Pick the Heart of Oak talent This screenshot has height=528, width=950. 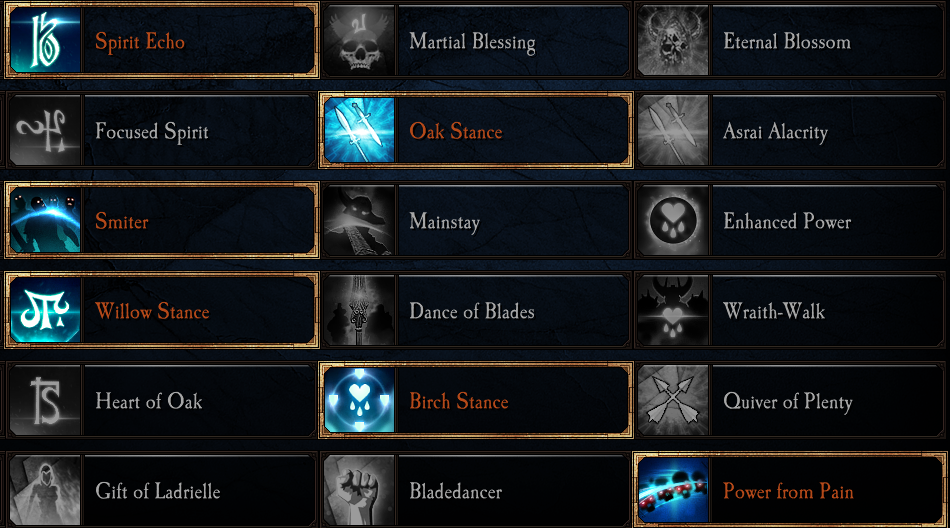coord(149,401)
